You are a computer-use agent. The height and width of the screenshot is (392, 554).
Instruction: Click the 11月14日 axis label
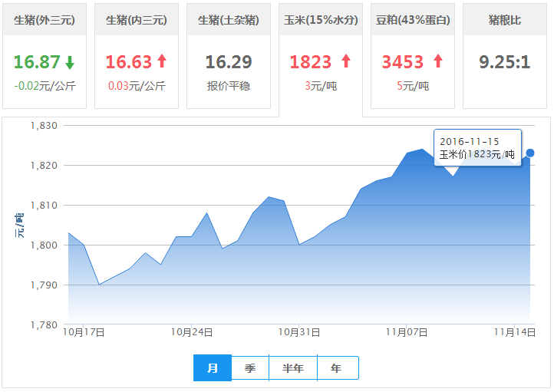[515, 332]
